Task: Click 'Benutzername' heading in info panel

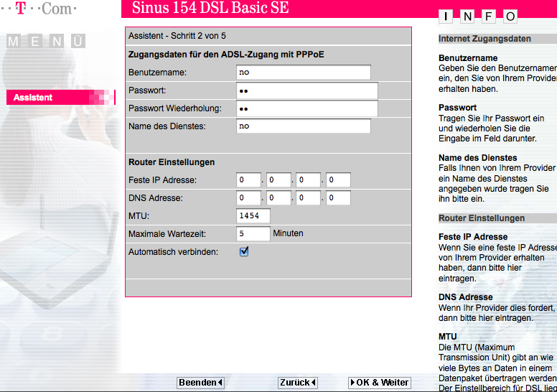Action: [x=468, y=58]
